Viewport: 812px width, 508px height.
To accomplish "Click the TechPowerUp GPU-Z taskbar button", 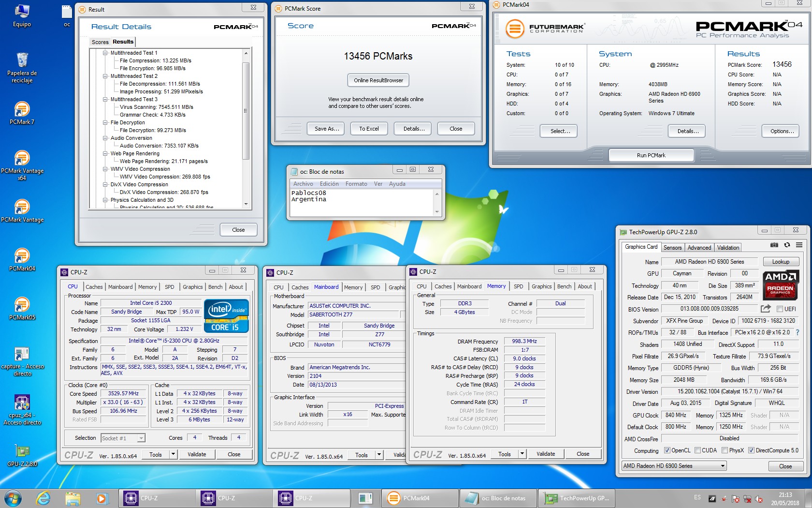I will [577, 498].
